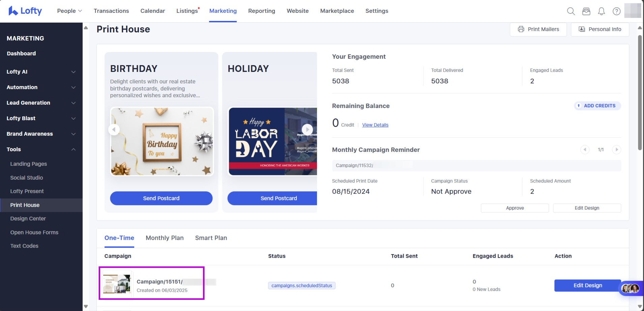Viewport: 644px width, 311px height.
Task: Show previous birthday postcard design
Action: coord(114,129)
